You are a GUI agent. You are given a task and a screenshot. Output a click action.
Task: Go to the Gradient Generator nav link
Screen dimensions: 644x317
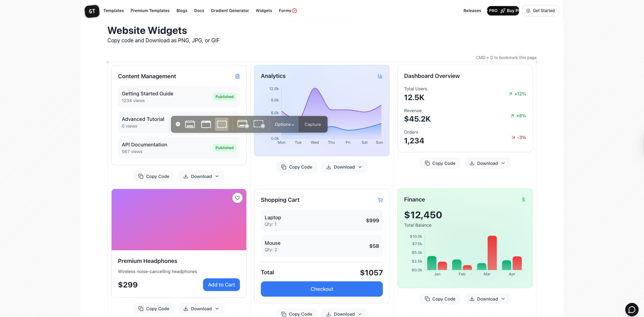(230, 11)
